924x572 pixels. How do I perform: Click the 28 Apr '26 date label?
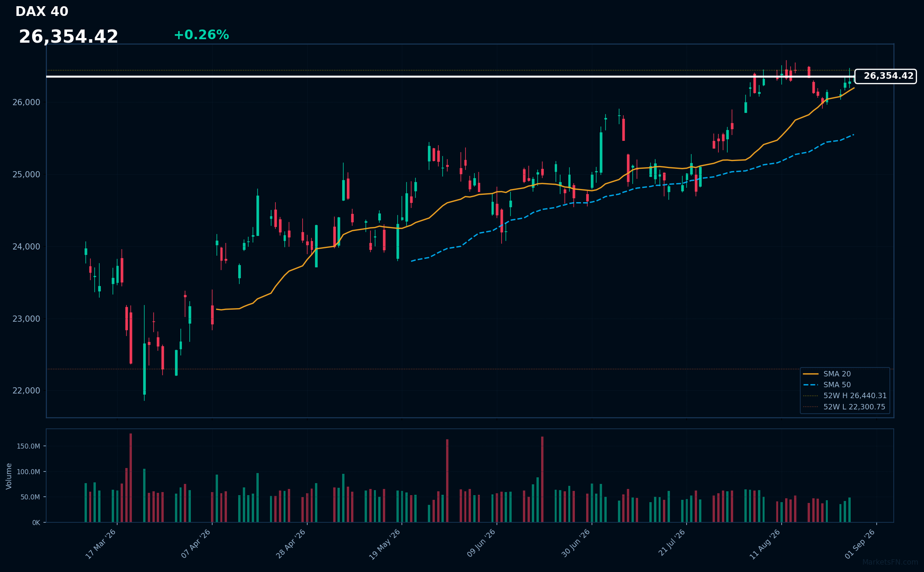pos(291,544)
